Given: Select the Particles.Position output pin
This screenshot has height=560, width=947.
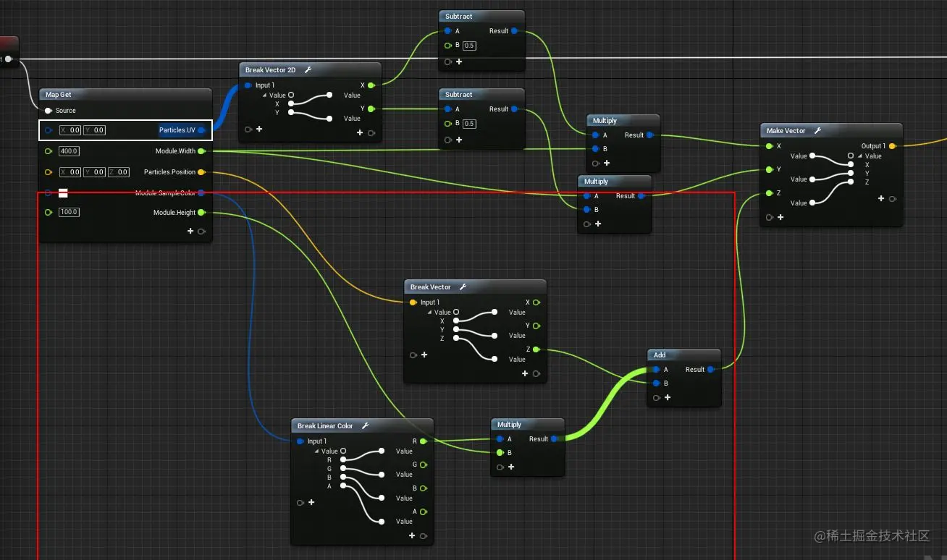Looking at the screenshot, I should [x=201, y=172].
